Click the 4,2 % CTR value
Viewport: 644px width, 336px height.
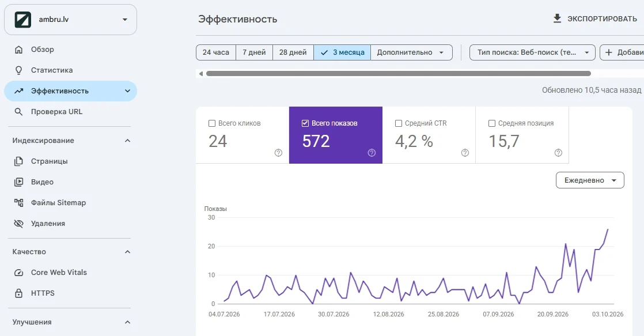414,141
